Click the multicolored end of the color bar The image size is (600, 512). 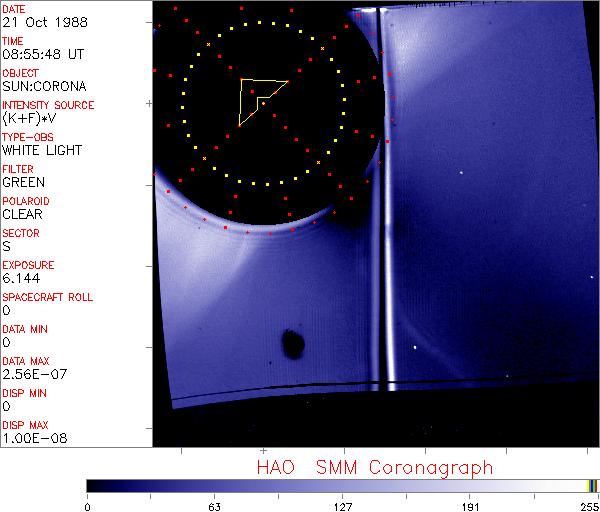point(593,486)
